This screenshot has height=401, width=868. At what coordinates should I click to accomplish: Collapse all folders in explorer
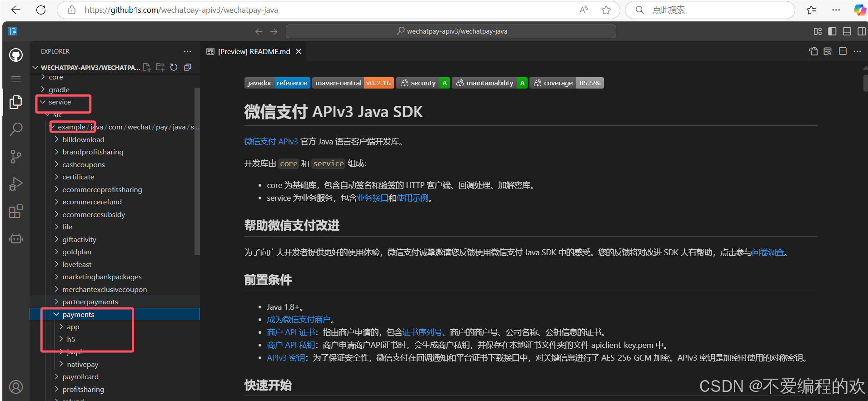pyautogui.click(x=187, y=67)
